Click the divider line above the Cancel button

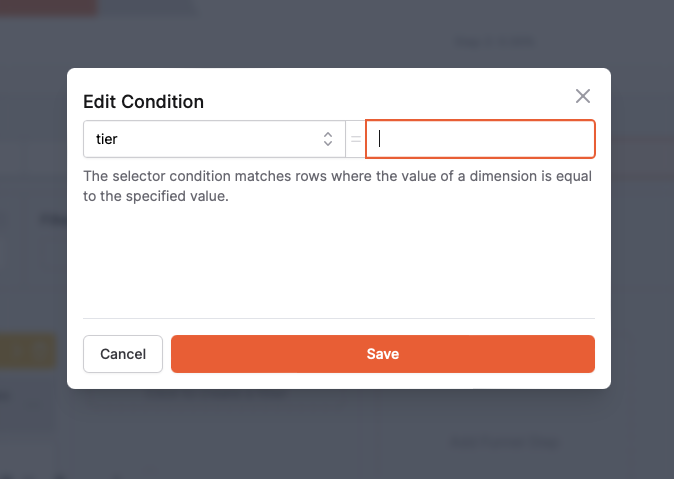[338, 318]
